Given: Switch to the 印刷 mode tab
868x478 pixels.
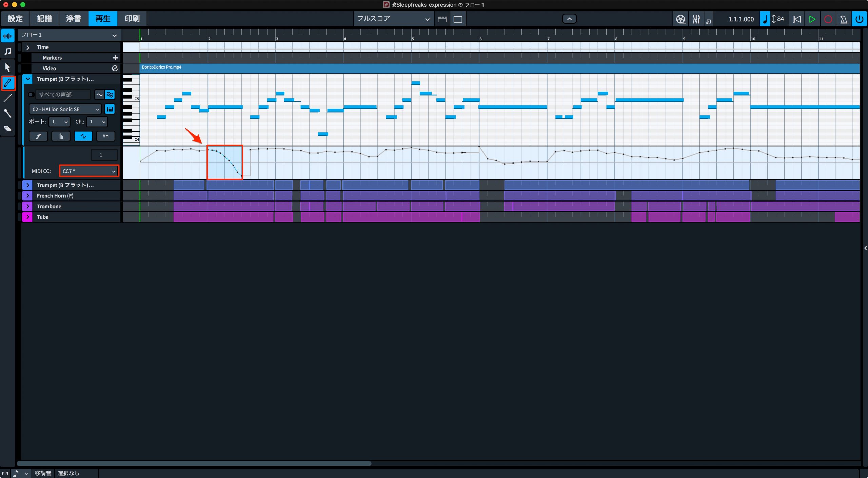Looking at the screenshot, I should (x=132, y=19).
